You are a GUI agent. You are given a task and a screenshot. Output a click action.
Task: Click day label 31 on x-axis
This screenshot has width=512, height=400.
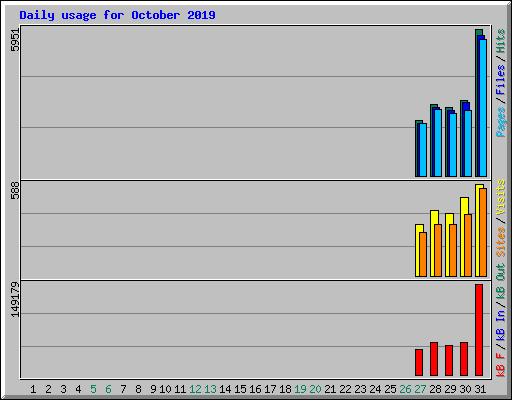click(480, 389)
